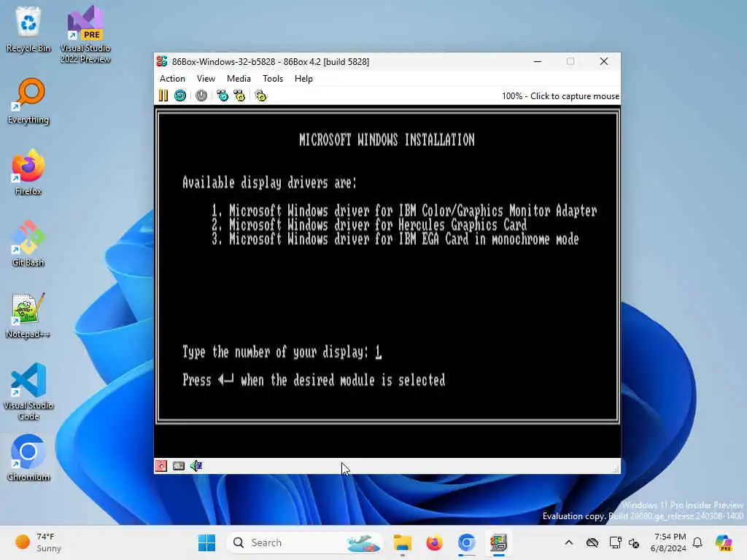Select the Firefox desktop shortcut
The height and width of the screenshot is (560, 747).
[x=28, y=172]
